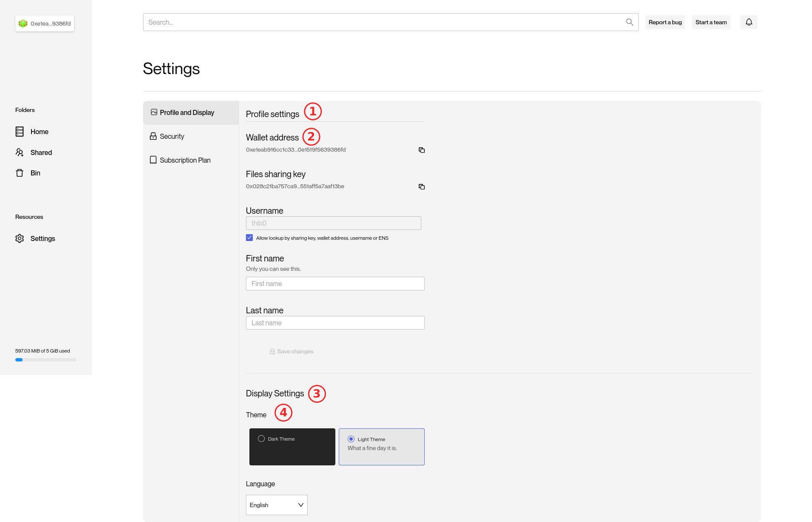This screenshot has height=522, width=812.
Task: Select the Home folder icon
Action: (x=20, y=132)
